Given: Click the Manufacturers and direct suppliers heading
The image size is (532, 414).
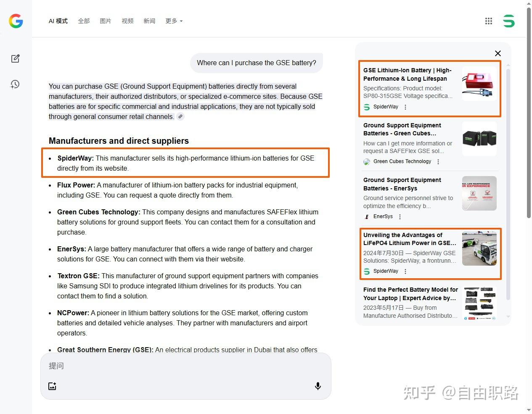Looking at the screenshot, I should (x=119, y=141).
